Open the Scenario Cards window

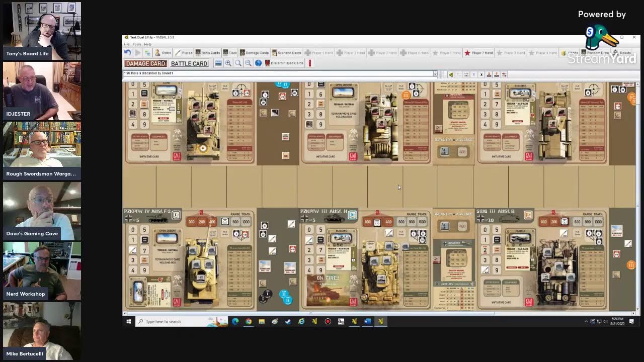click(286, 53)
